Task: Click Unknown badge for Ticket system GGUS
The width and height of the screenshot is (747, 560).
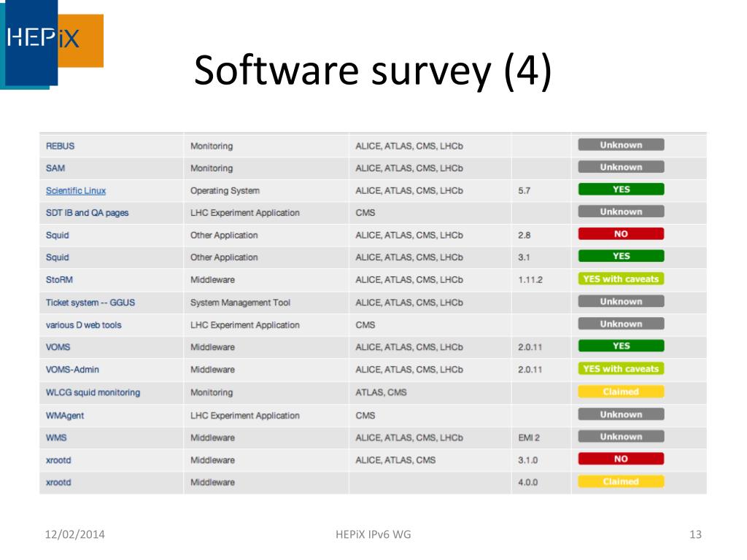Action: point(621,301)
